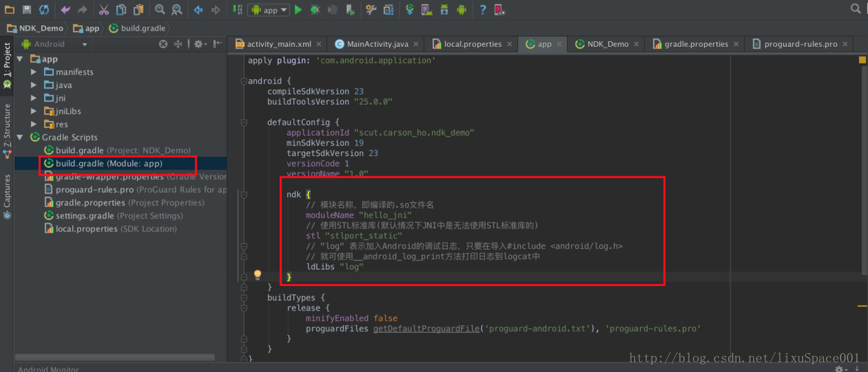Screen dimensions: 868x372
Task: Navigate forward with the right arrow
Action: [215, 10]
